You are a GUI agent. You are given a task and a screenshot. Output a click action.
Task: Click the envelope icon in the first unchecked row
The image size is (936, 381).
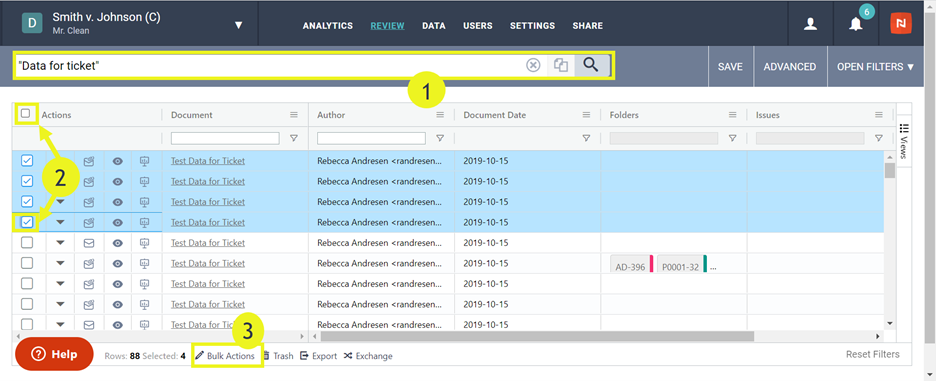click(89, 243)
